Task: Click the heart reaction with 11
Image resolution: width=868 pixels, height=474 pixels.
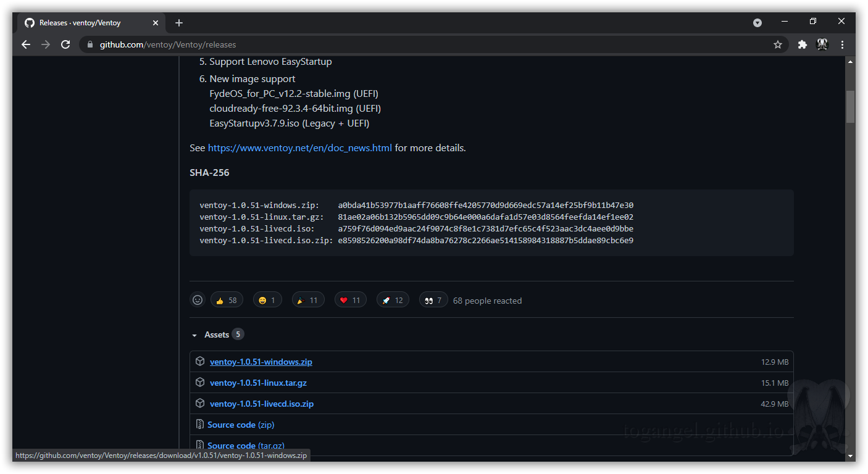Action: [350, 300]
